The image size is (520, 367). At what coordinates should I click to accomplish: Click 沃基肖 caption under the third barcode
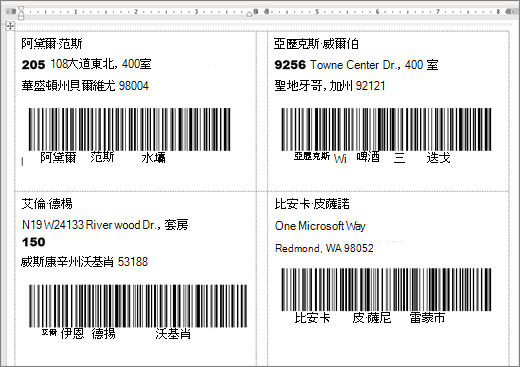[x=173, y=334]
